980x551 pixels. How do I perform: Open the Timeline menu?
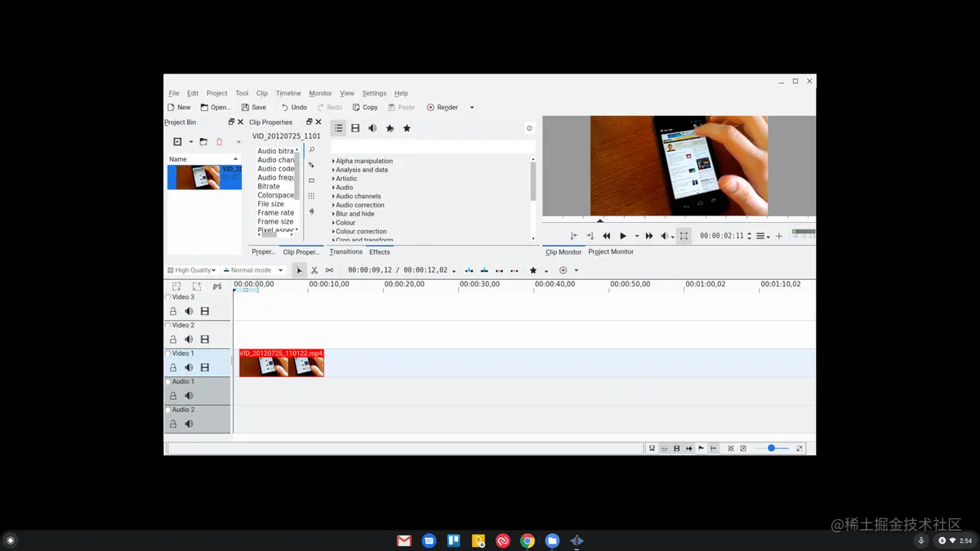coord(288,93)
